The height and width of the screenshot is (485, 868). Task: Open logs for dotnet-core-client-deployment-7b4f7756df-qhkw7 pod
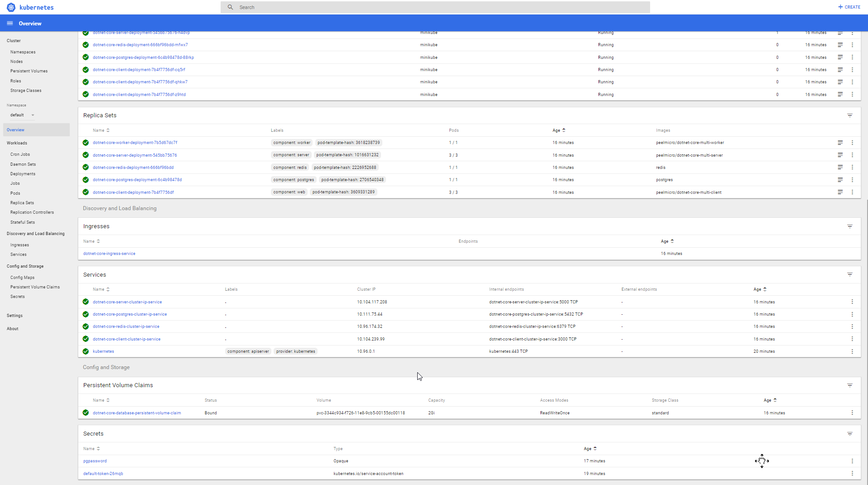(x=840, y=82)
